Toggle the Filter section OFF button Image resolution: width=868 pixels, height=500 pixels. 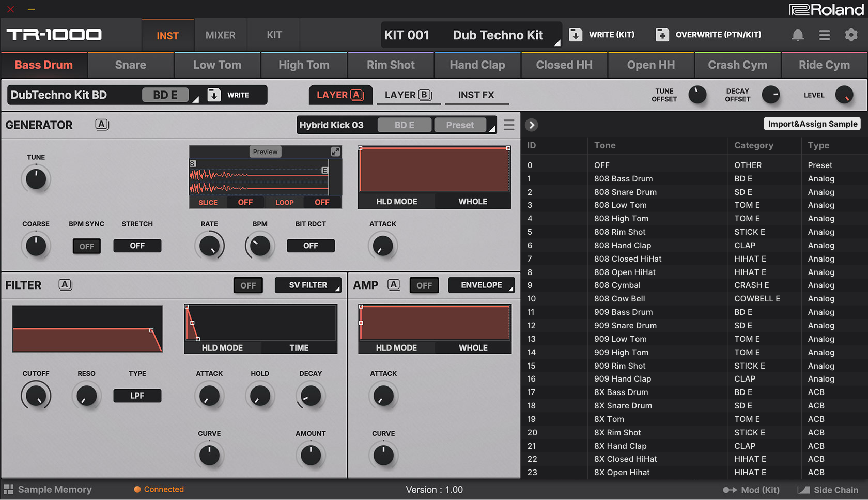pyautogui.click(x=248, y=285)
